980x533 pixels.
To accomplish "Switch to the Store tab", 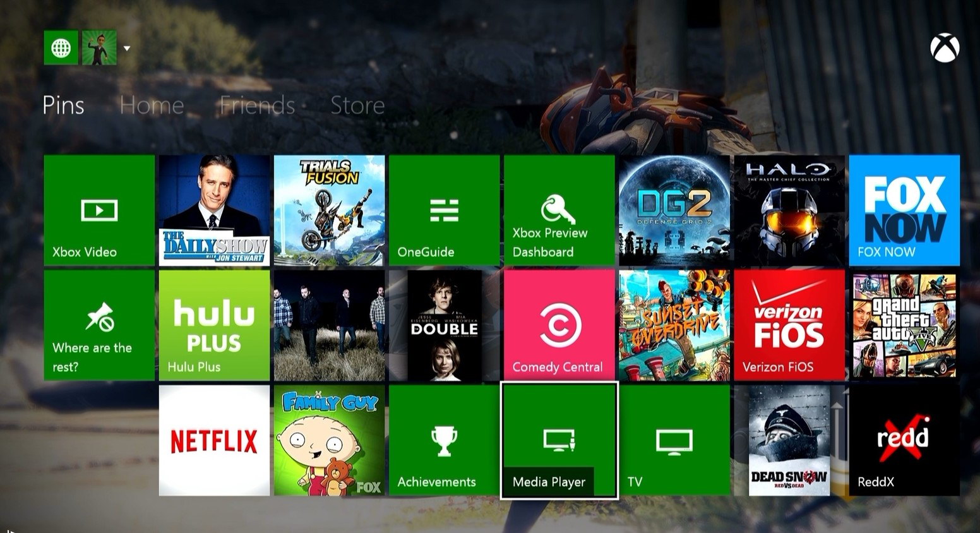I will (357, 105).
